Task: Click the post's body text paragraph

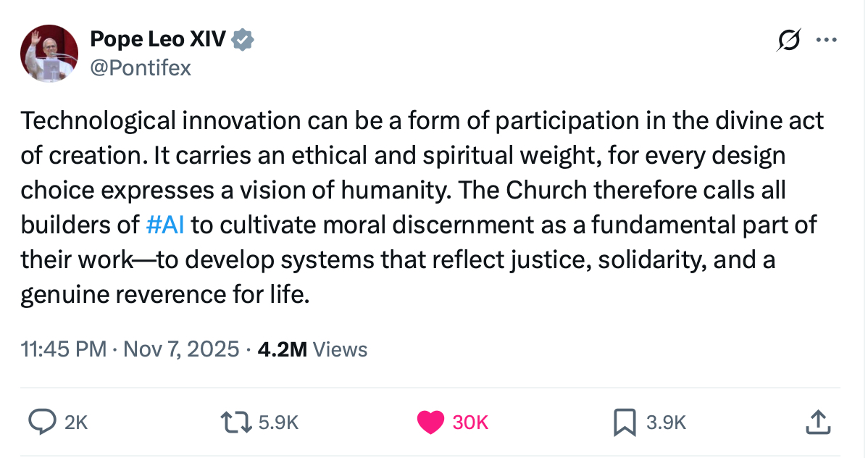Action: (420, 208)
